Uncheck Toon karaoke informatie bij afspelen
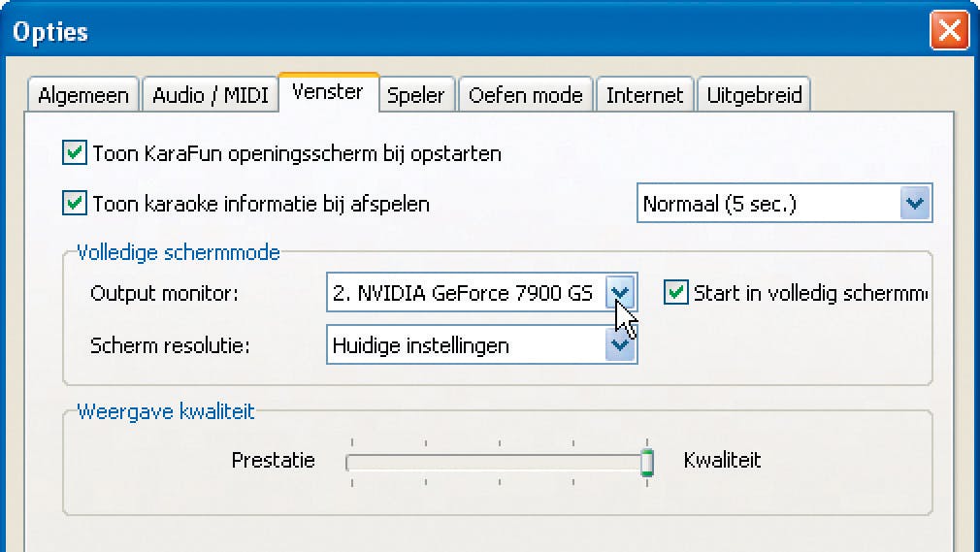This screenshot has width=980, height=552. click(x=74, y=204)
